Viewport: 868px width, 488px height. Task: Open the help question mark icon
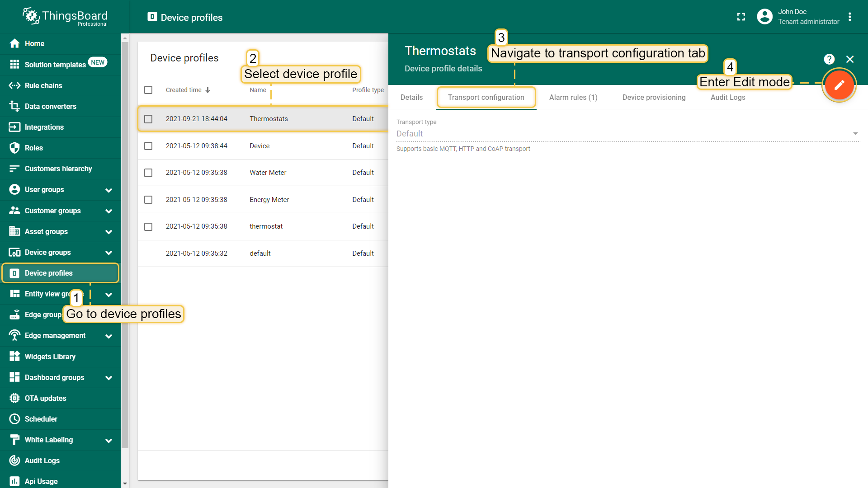click(x=829, y=59)
